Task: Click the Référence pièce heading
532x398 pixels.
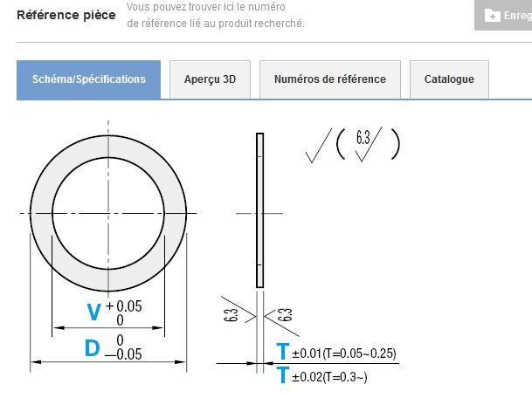Action: pos(66,16)
